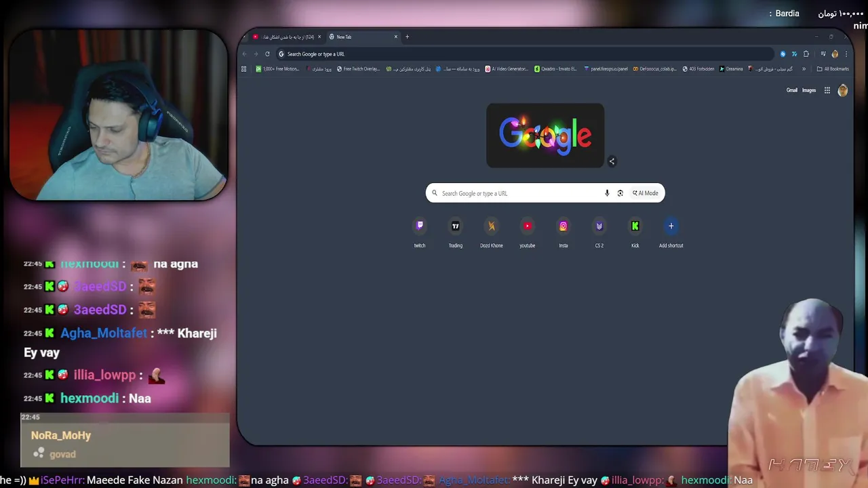Go forward in browser history
868x488 pixels.
[x=256, y=54]
